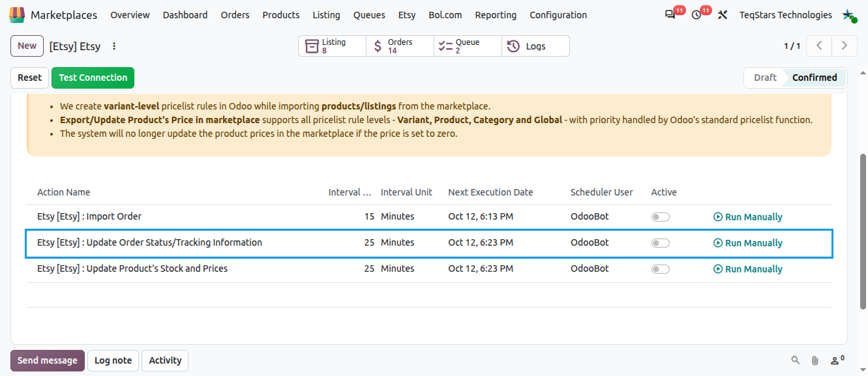
Task: Open the Reporting menu
Action: (x=496, y=15)
